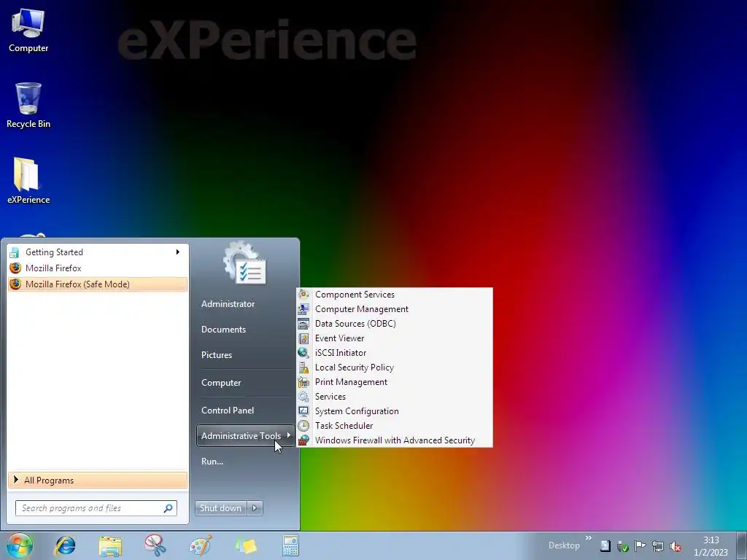Focus the Search programs and files box

click(96, 508)
